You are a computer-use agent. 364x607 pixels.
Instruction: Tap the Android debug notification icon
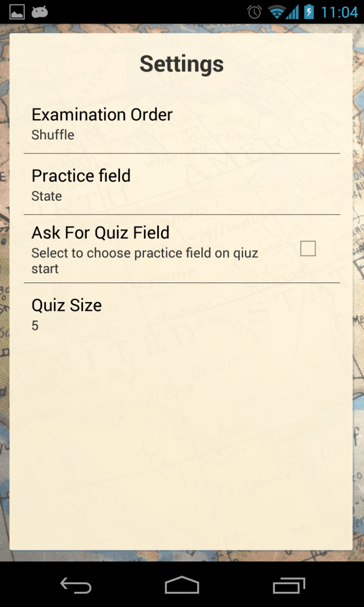click(40, 12)
